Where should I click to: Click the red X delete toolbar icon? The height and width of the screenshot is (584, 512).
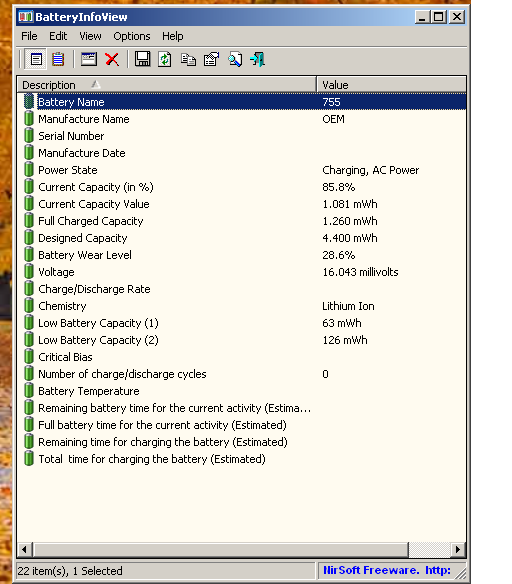[112, 59]
